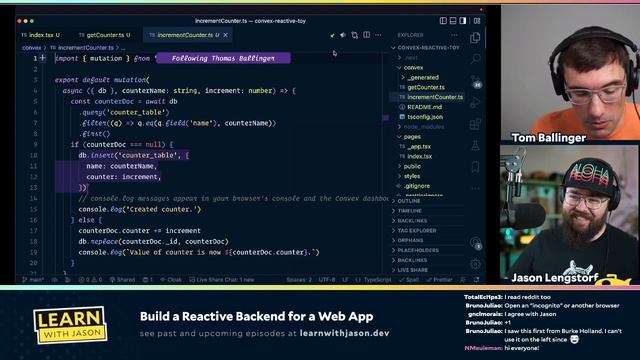
Task: Click the main branch indicator in status bar
Action: pyautogui.click(x=33, y=280)
